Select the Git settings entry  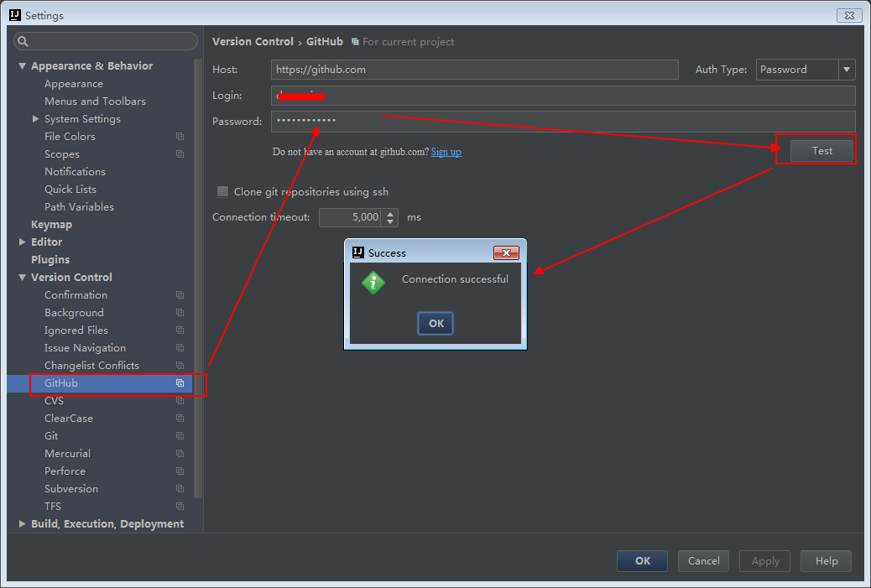click(51, 436)
